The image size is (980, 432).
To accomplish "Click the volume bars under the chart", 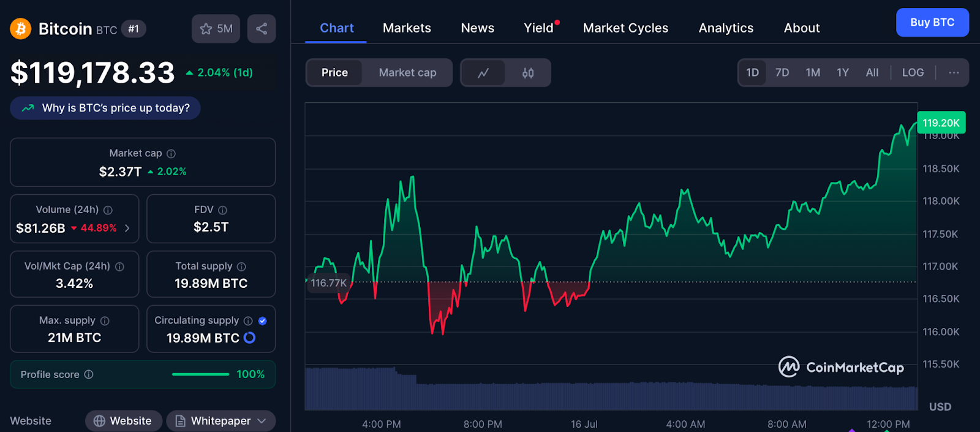I will click(611, 390).
